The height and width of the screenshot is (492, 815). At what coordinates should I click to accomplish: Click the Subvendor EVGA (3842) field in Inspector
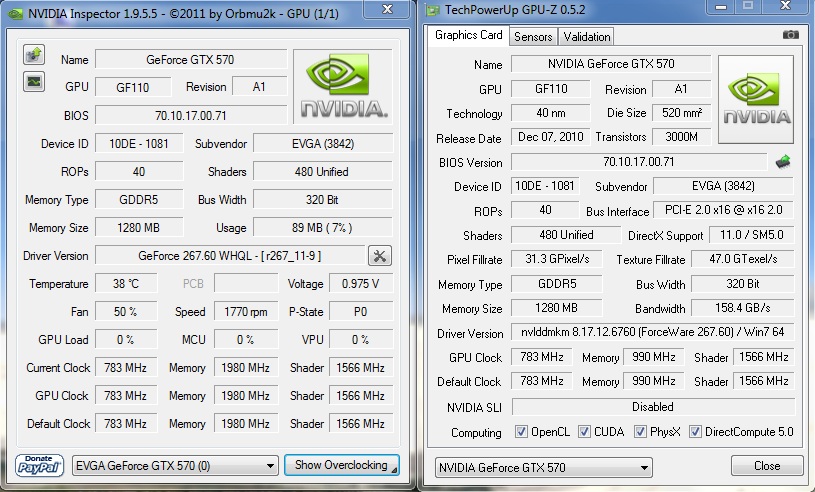(323, 143)
